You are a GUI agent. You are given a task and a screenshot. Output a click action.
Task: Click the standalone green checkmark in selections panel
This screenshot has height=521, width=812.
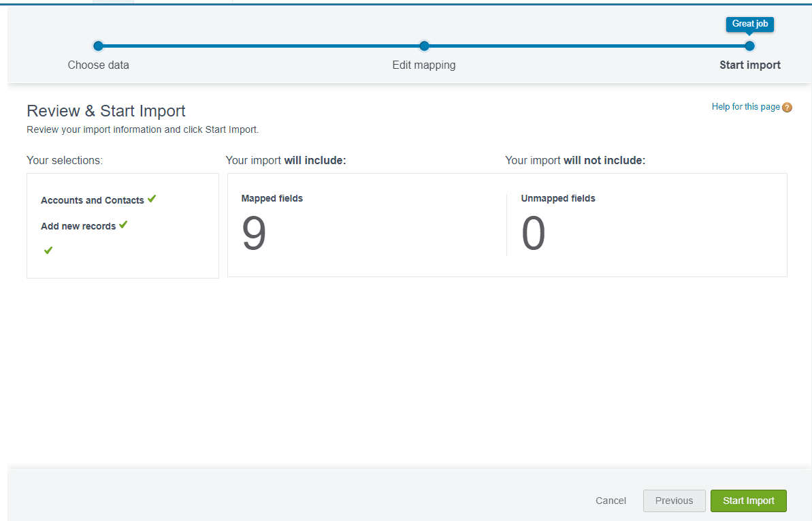(x=47, y=250)
